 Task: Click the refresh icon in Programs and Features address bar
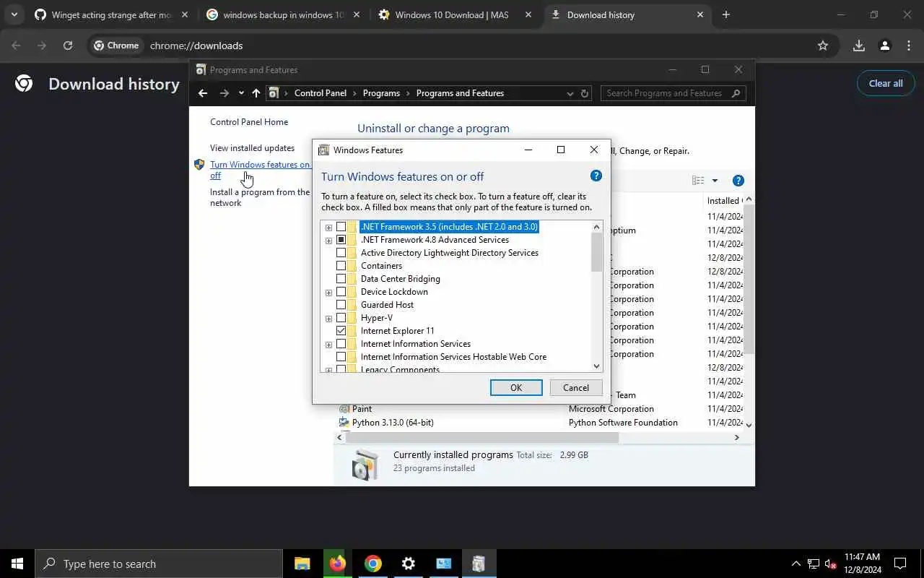click(x=585, y=93)
